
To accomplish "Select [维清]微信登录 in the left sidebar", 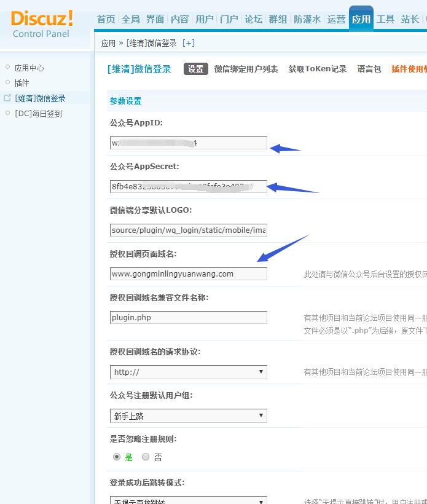I will click(40, 98).
